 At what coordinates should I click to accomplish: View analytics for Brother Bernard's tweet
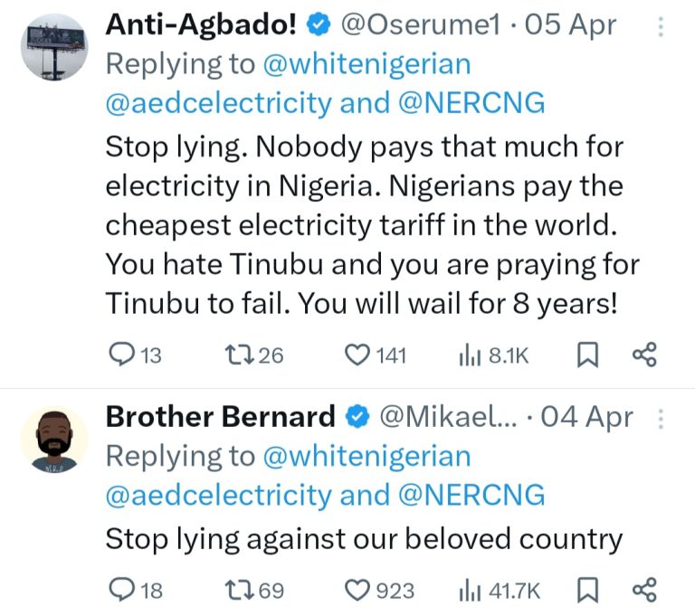tap(471, 591)
